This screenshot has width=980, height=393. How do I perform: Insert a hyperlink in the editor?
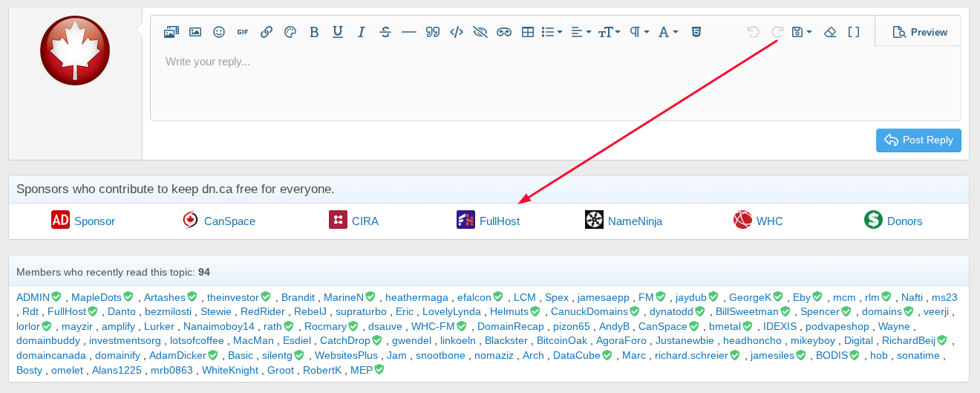267,32
